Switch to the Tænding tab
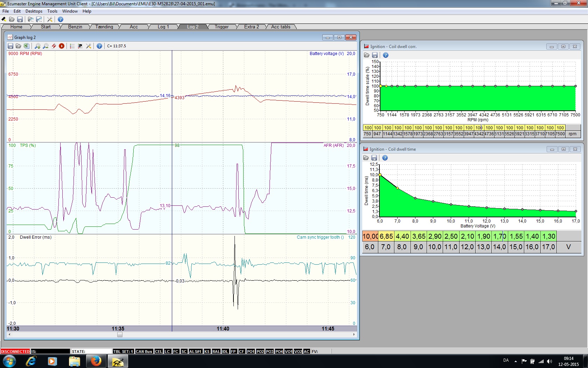The width and height of the screenshot is (588, 368). click(104, 27)
